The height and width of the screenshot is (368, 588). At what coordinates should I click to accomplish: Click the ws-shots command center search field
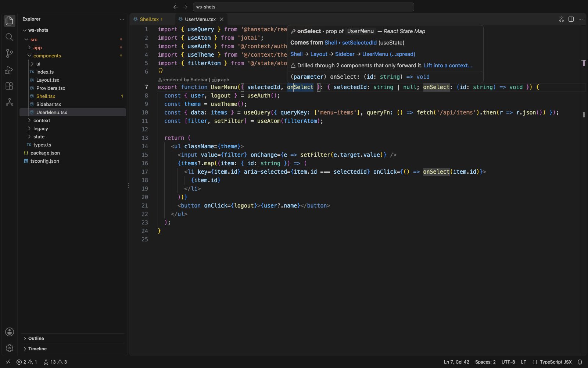(304, 7)
